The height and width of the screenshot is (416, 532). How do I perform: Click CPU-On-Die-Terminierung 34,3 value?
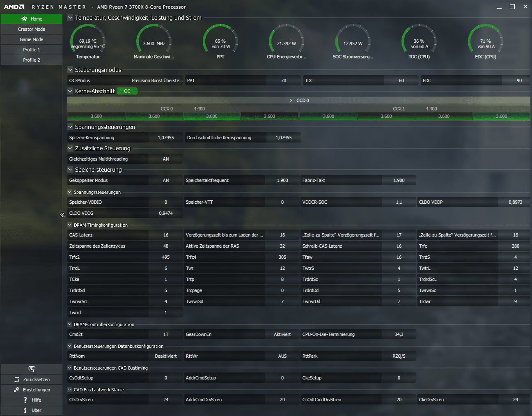[399, 334]
